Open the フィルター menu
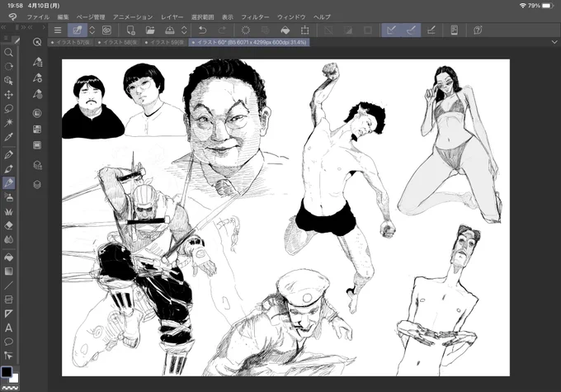The image size is (561, 392). pos(255,17)
